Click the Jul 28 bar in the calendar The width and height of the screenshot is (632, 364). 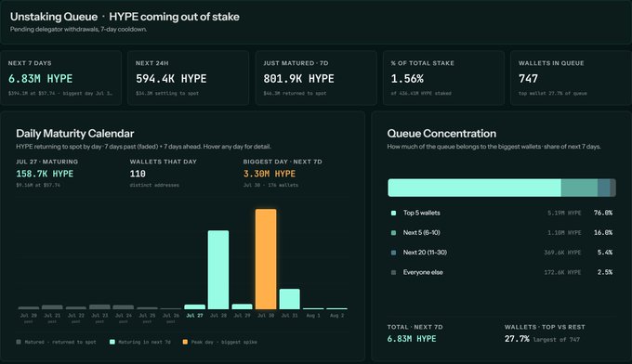pos(218,270)
